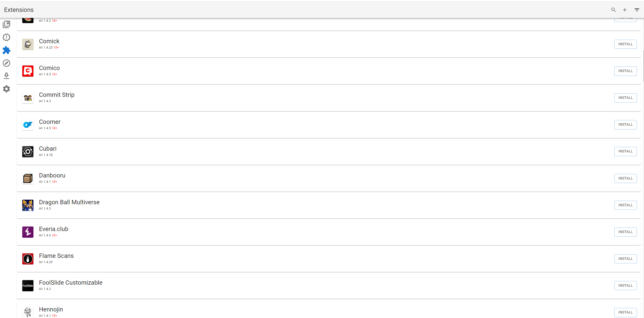Install the Commit Strip extension

point(625,98)
